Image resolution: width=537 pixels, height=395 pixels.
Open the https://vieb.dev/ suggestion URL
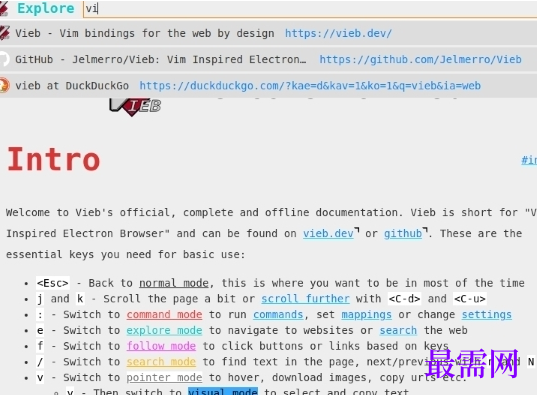[x=338, y=33]
